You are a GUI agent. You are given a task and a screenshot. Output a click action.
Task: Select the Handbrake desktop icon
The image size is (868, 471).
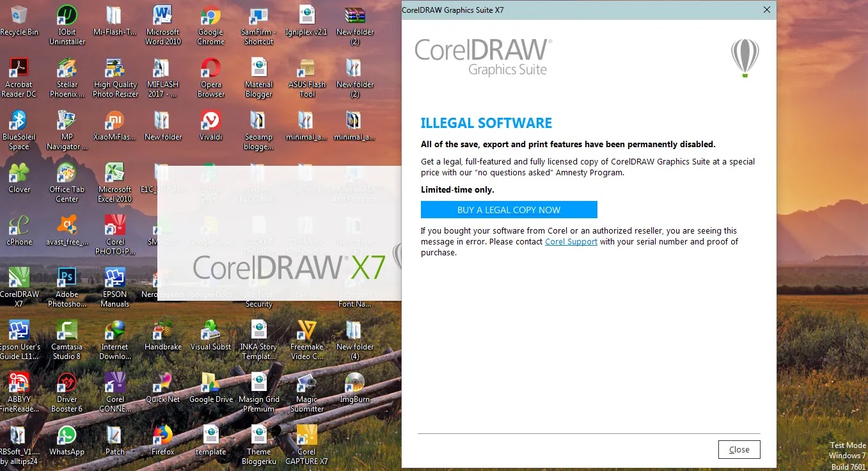point(163,335)
